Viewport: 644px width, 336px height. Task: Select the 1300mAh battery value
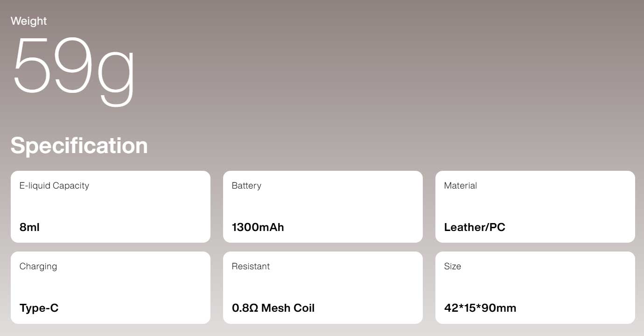coord(258,227)
